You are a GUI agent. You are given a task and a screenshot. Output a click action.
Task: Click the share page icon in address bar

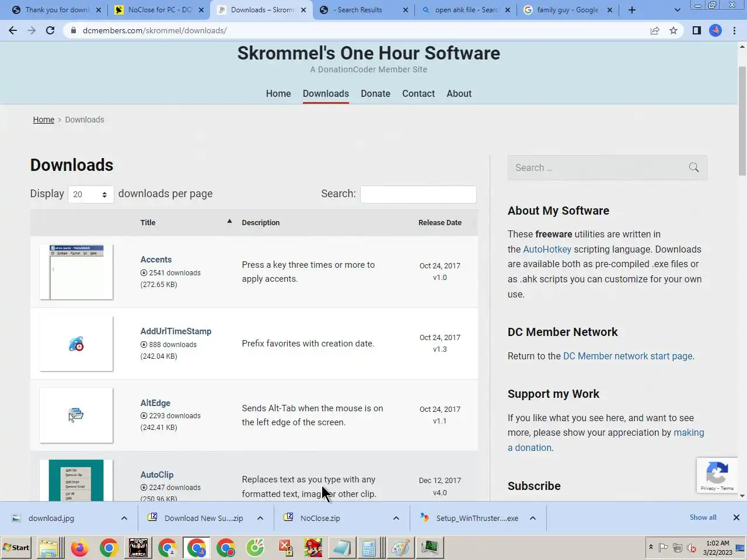[x=655, y=30]
